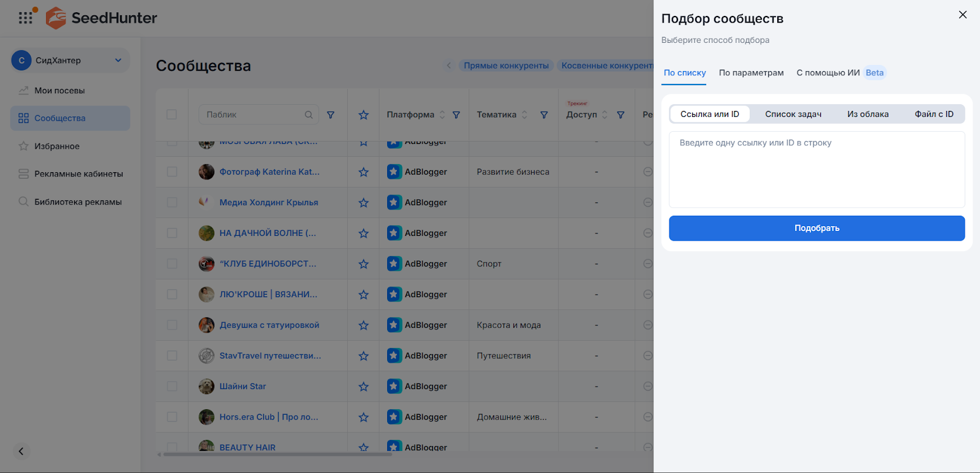The height and width of the screenshot is (473, 980).
Task: Switch to the По параметрам tab
Action: tap(751, 73)
